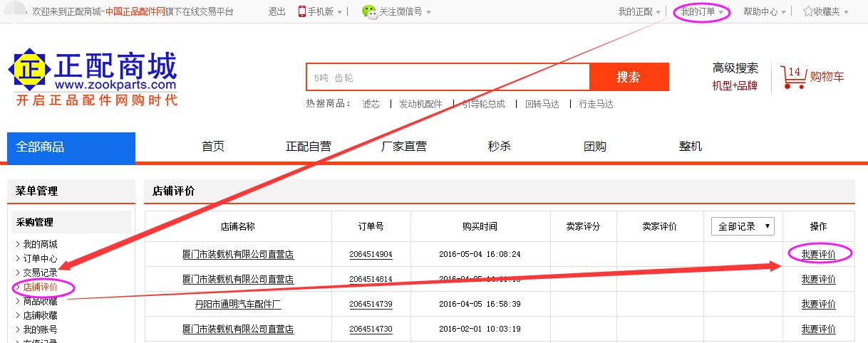This screenshot has height=343, width=868.
Task: Click hot search term 回转马达
Action: (x=542, y=104)
